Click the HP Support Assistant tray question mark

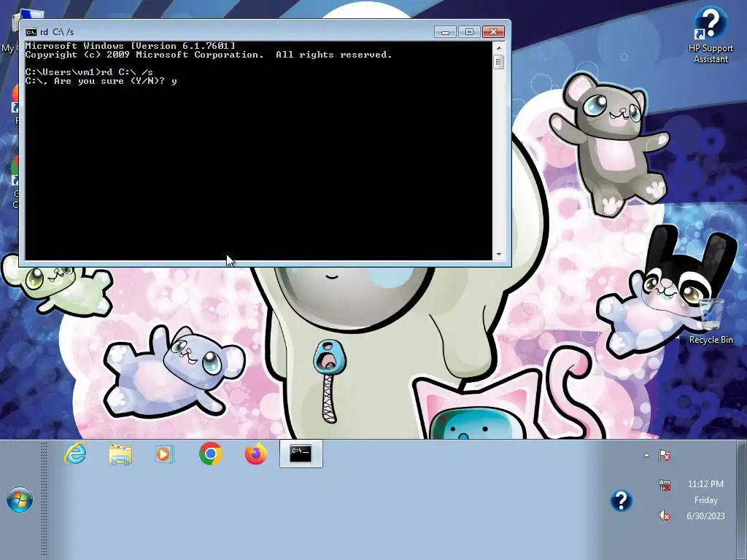click(x=622, y=500)
